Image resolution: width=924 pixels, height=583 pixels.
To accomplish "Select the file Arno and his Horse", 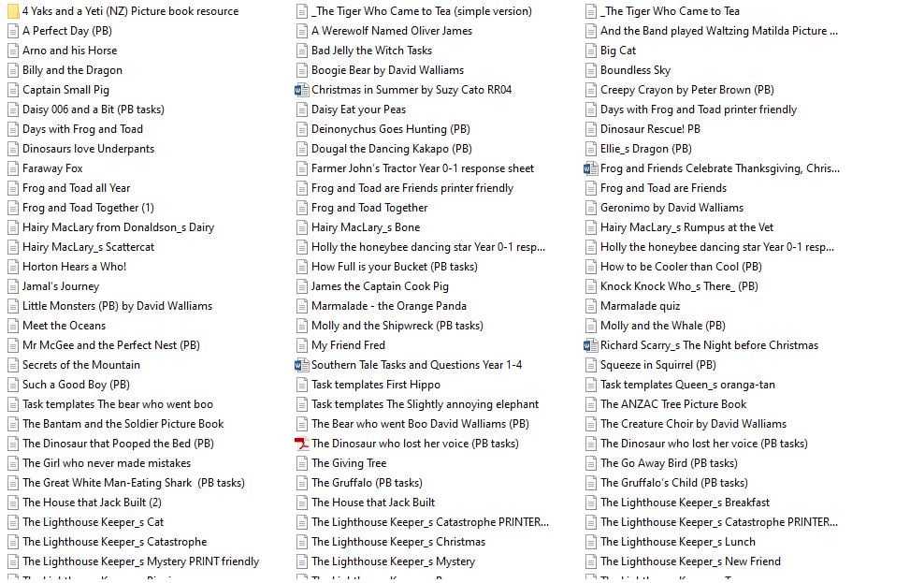I will coord(69,51).
